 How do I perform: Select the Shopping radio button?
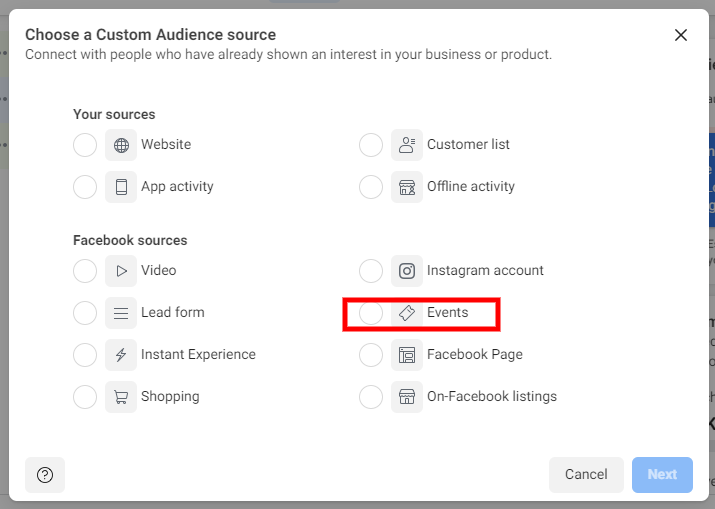click(85, 397)
